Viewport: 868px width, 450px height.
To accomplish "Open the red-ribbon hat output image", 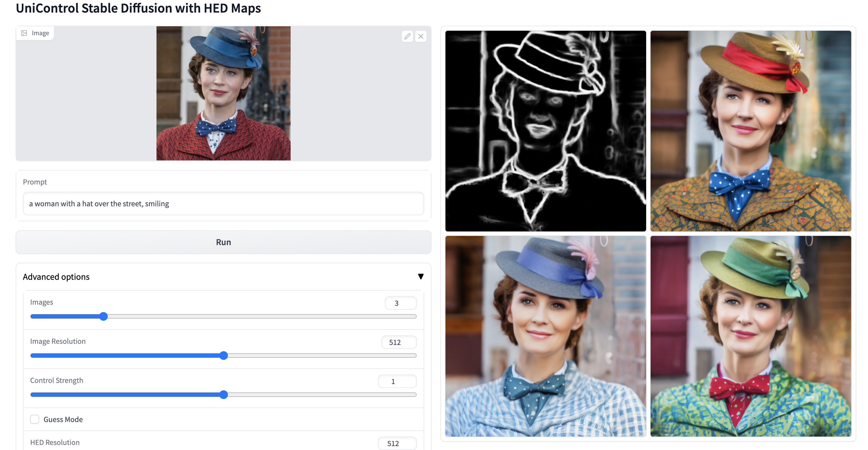I will pos(750,131).
